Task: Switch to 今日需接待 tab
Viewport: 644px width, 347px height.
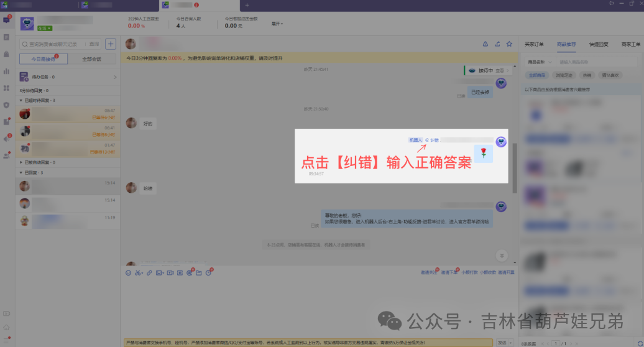Action: [x=44, y=59]
